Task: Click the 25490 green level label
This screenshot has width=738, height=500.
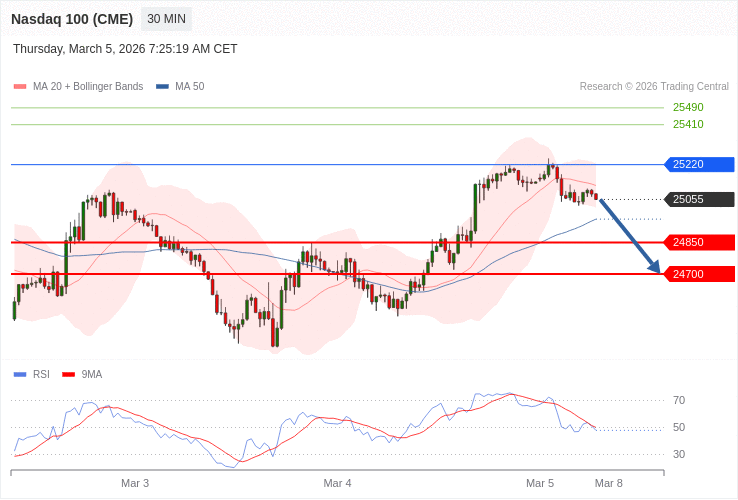Action: (x=688, y=108)
